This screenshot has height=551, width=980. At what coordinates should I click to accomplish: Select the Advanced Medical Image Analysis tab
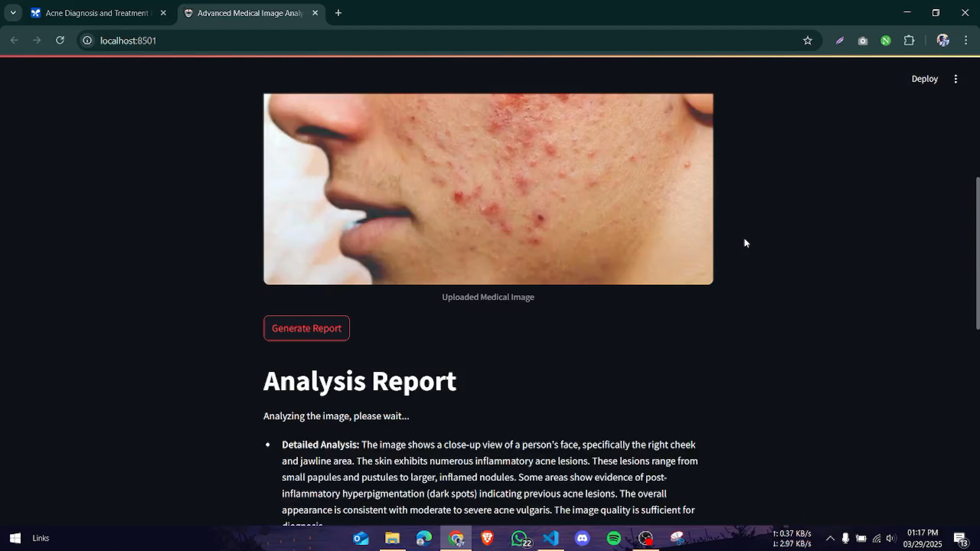coord(250,13)
